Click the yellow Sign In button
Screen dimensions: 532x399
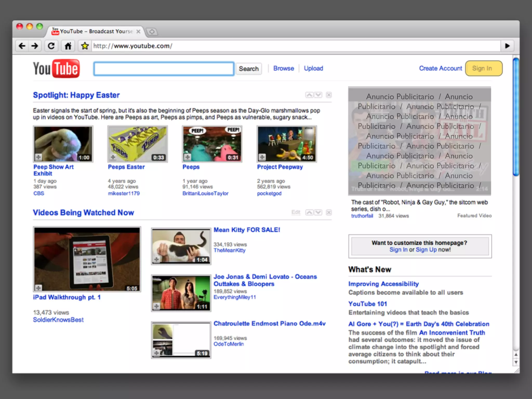click(x=483, y=68)
